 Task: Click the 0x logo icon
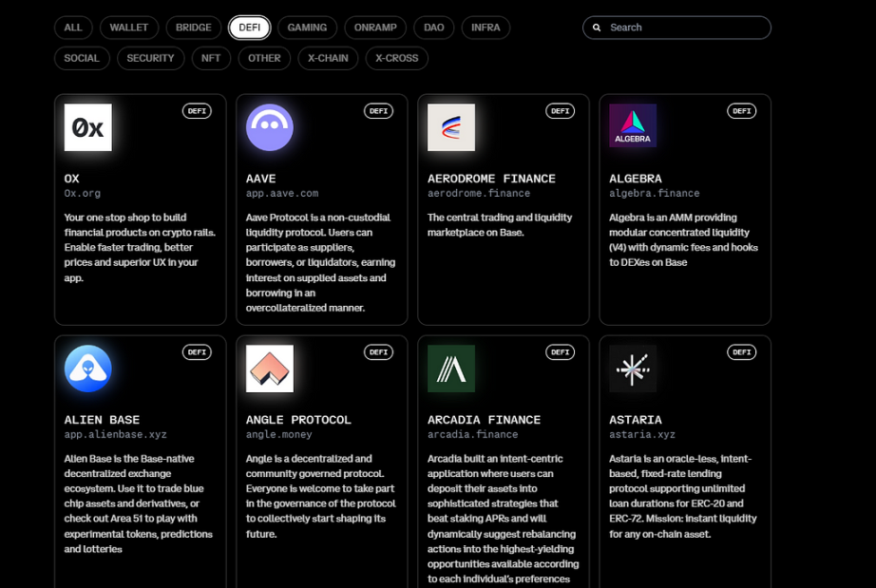coord(87,127)
